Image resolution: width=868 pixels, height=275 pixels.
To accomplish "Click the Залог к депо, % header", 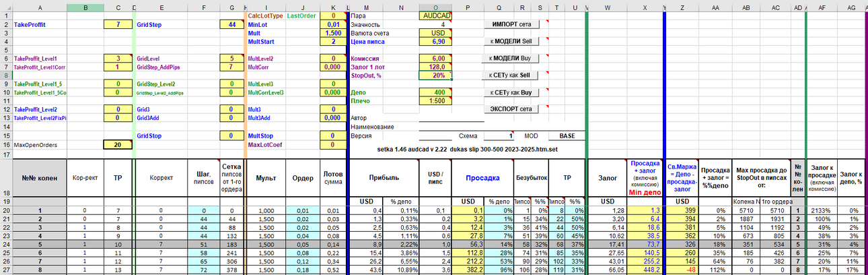I will (x=851, y=178).
